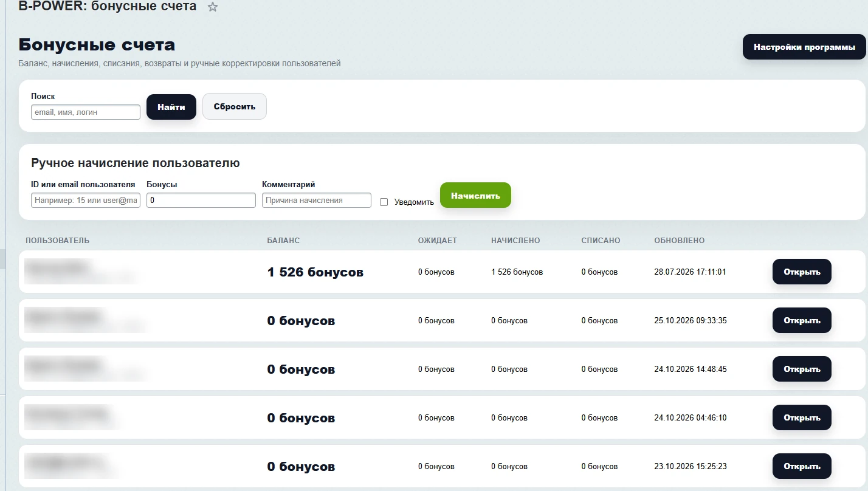Click the bold balance in the 23.10.2026 row

pyautogui.click(x=301, y=467)
